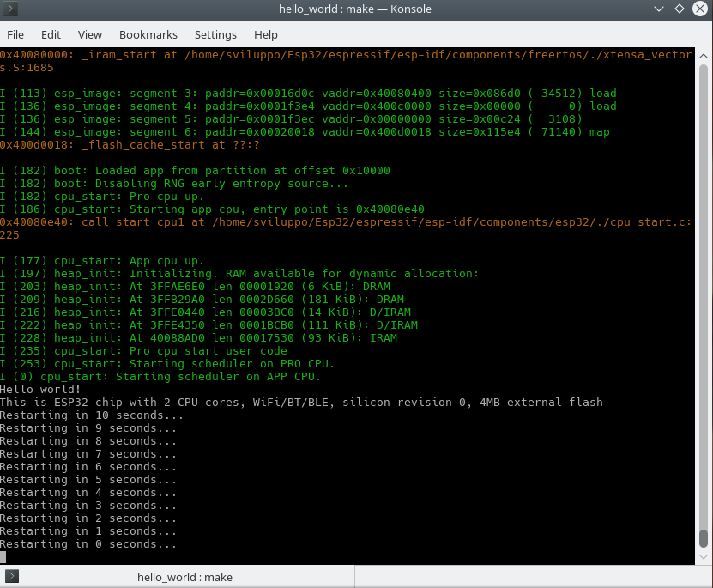713x588 pixels.
Task: Open the Settings menu
Action: [215, 34]
